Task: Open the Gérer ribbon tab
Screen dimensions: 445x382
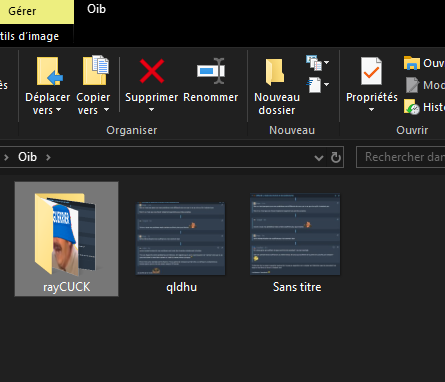Action: [37, 12]
